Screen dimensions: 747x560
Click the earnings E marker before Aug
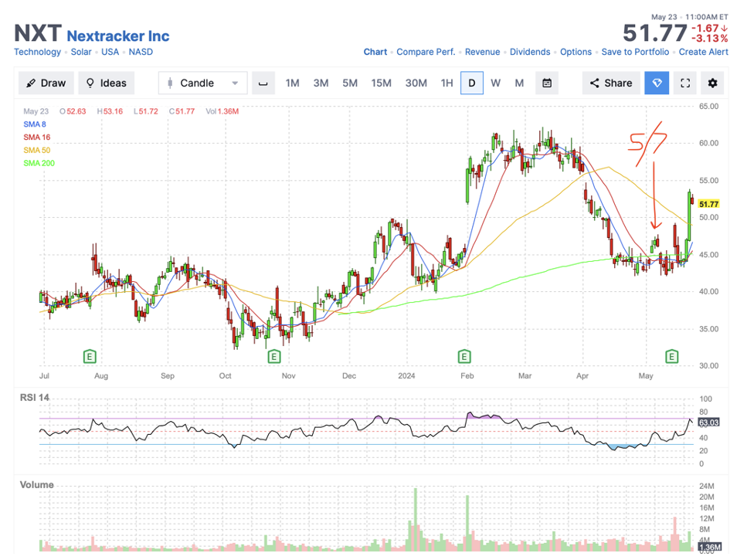[x=90, y=356]
